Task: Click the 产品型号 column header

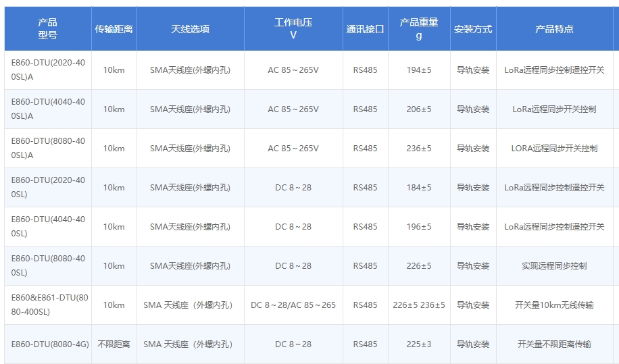Action: pyautogui.click(x=48, y=28)
